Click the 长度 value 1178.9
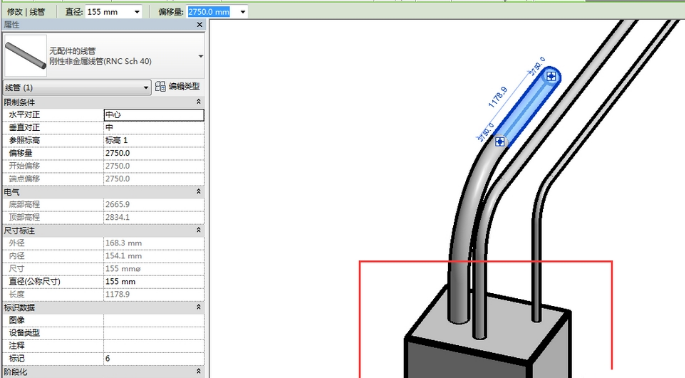The image size is (685, 378). 154,294
